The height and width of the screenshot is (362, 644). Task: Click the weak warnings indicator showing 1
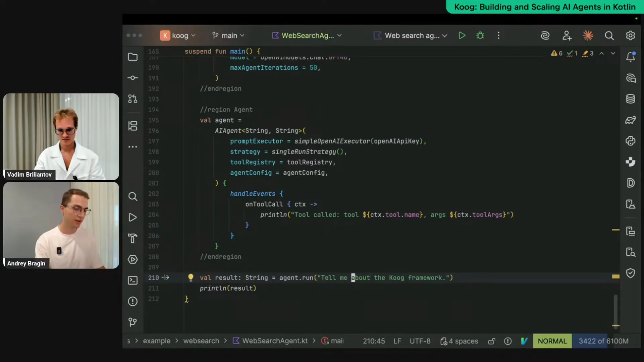572,53
